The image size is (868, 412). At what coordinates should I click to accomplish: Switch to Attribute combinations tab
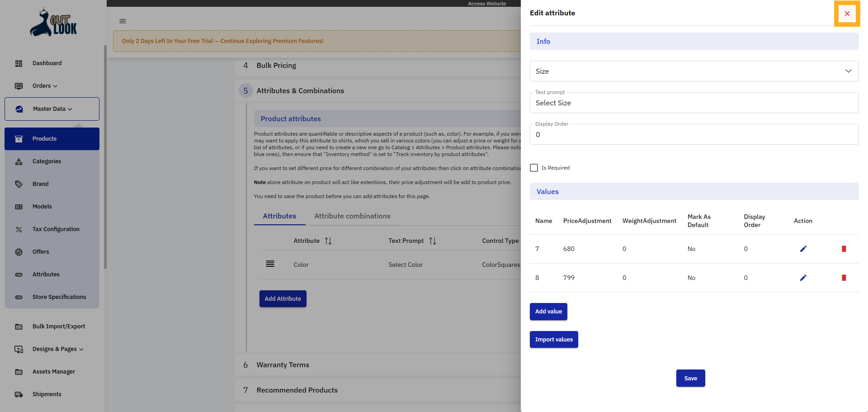click(x=352, y=216)
